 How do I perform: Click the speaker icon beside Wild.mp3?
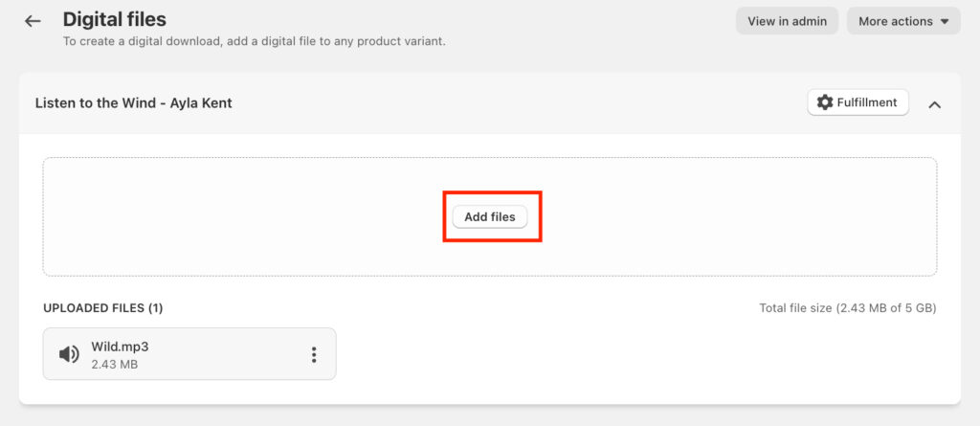pos(69,354)
